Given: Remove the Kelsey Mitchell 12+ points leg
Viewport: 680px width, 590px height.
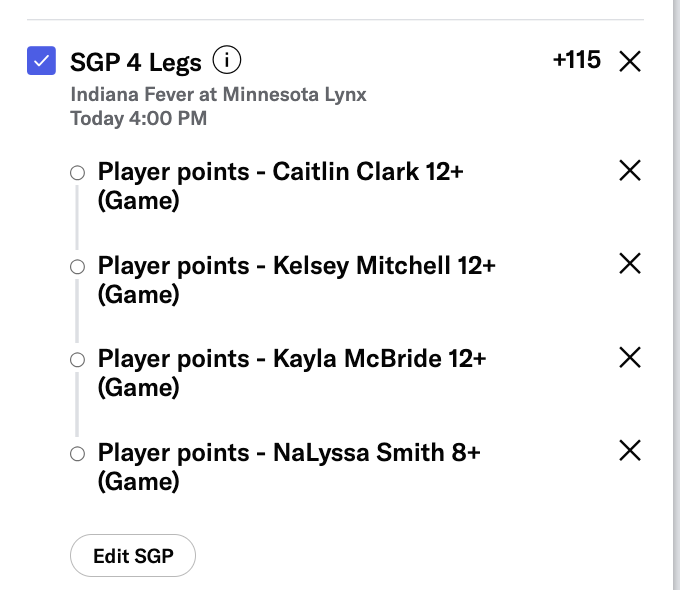Looking at the screenshot, I should pos(630,264).
